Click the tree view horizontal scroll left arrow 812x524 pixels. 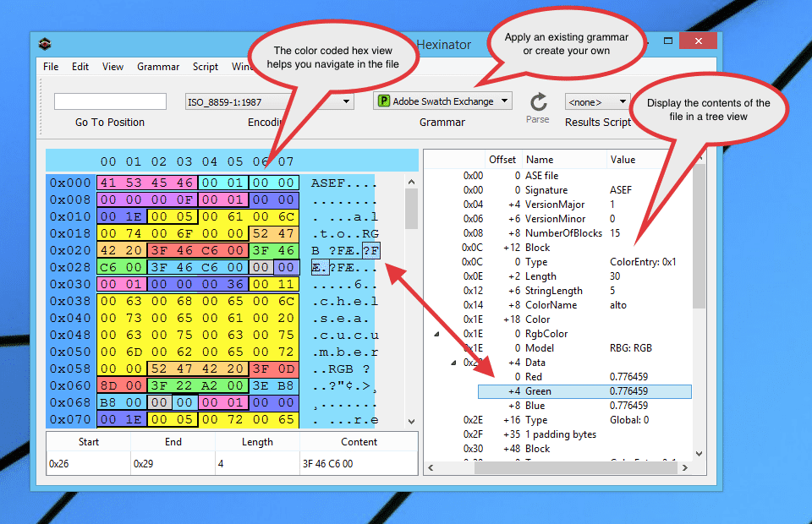tap(431, 467)
